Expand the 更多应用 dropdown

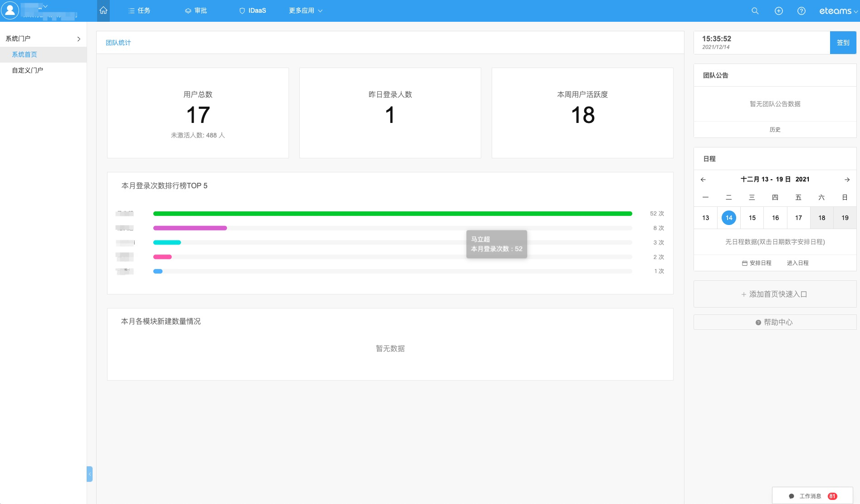coord(306,10)
